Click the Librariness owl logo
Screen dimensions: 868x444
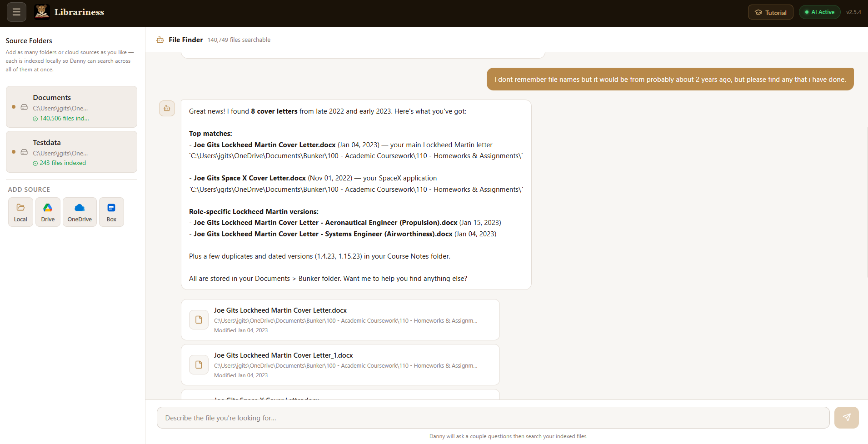click(42, 12)
